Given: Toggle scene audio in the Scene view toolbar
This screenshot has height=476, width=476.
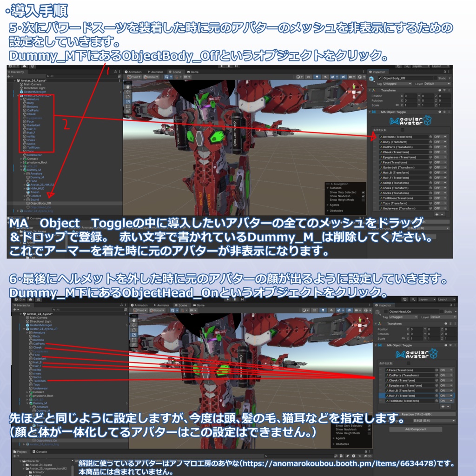Looking at the screenshot, I should 325,77.
